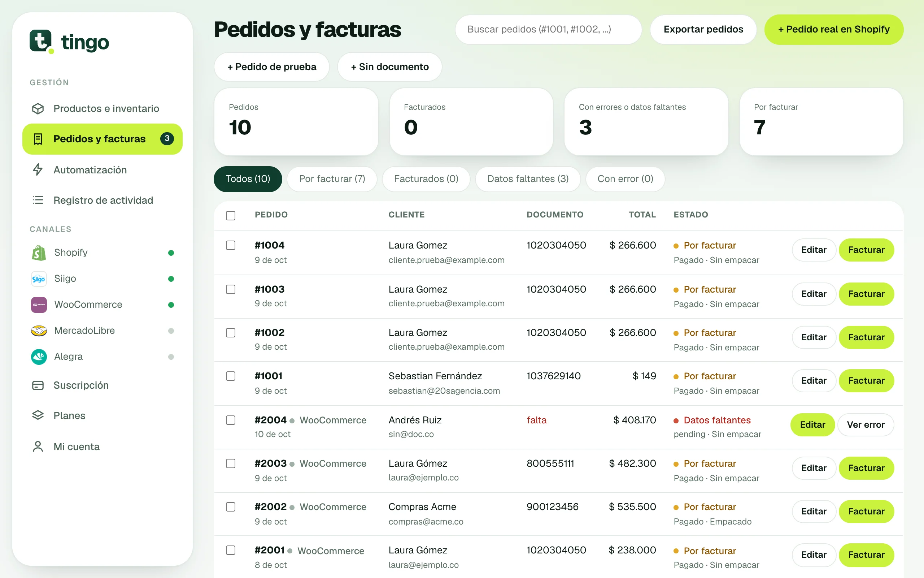Click the Suscripción card icon

pyautogui.click(x=38, y=385)
